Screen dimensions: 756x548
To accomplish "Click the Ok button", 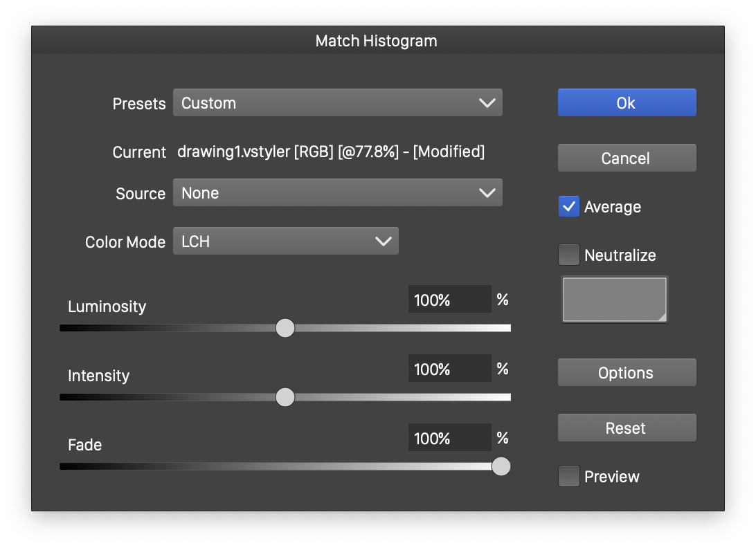I will (627, 102).
